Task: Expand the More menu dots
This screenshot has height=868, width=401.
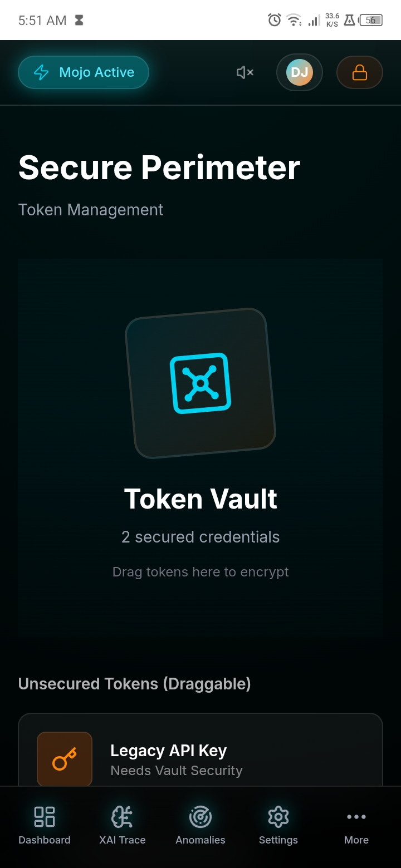Action: click(356, 826)
